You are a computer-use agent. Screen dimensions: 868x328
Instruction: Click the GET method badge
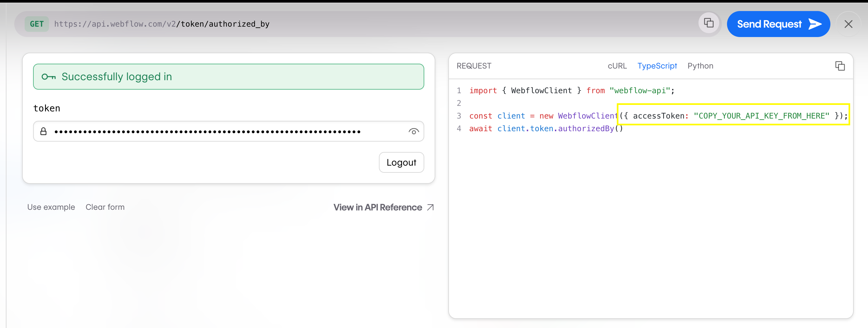36,24
